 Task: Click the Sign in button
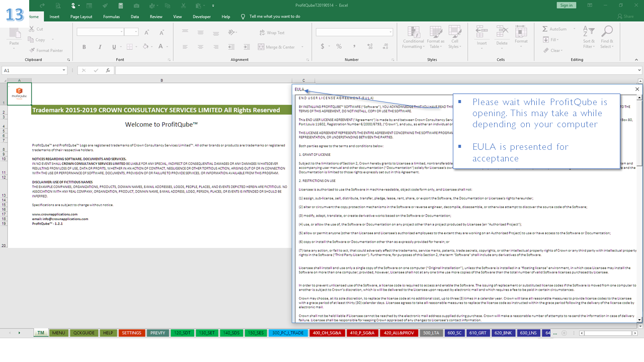[x=566, y=5]
